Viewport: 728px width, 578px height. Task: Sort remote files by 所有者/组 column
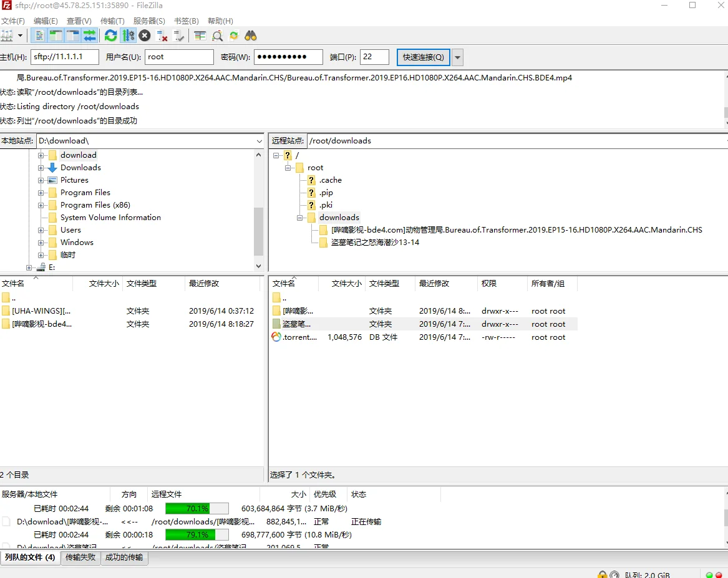pos(552,284)
